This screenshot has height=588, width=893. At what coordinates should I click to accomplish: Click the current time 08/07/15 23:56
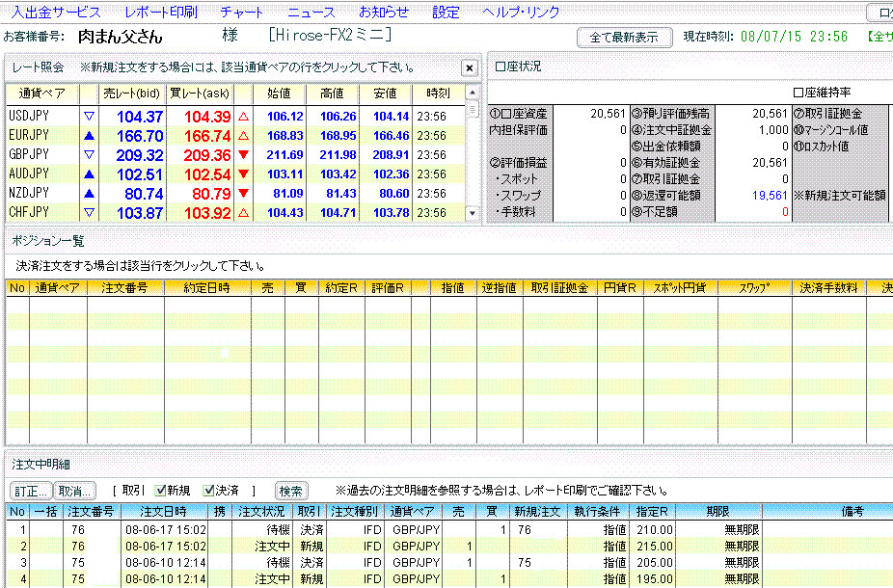794,37
